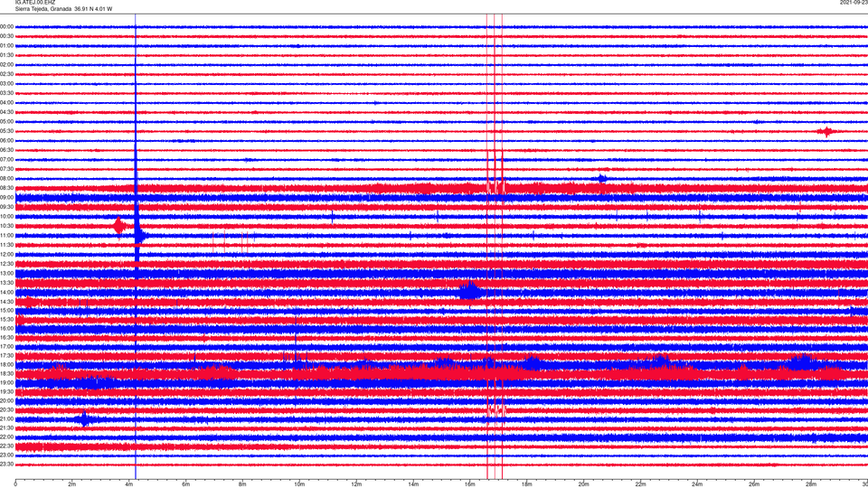Select the 23:00 trace time label

tap(6, 455)
